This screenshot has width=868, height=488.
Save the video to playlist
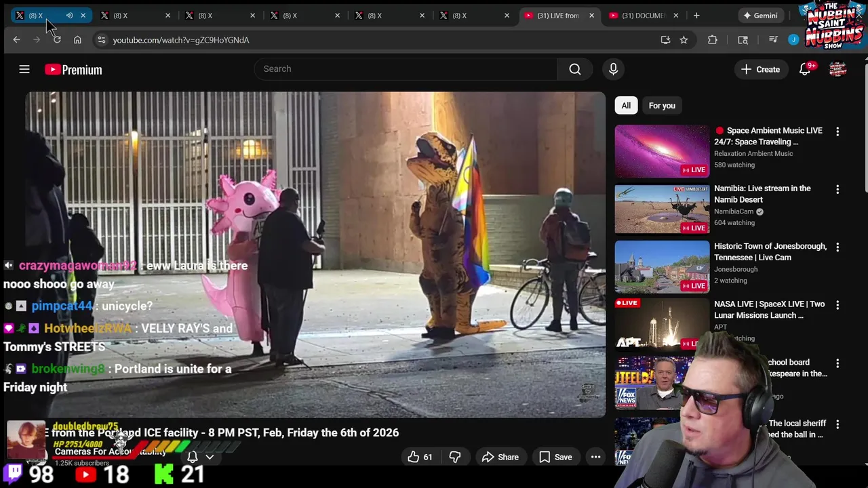coord(555,457)
